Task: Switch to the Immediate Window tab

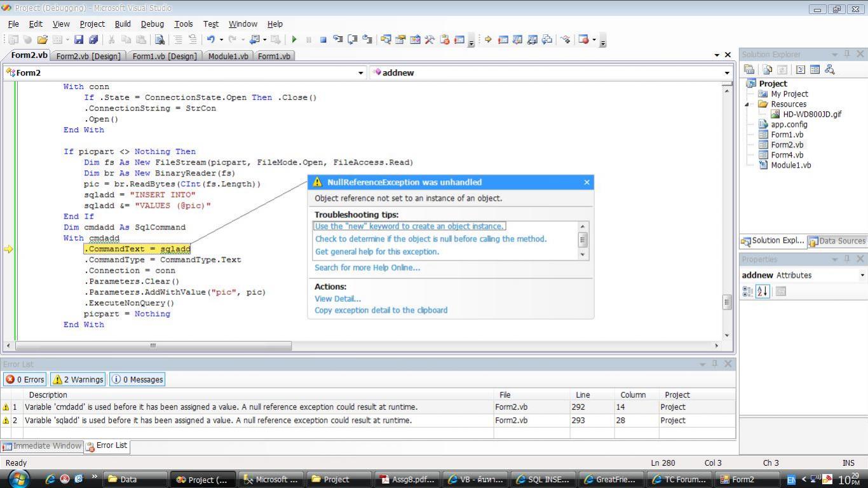Action: 42,446
